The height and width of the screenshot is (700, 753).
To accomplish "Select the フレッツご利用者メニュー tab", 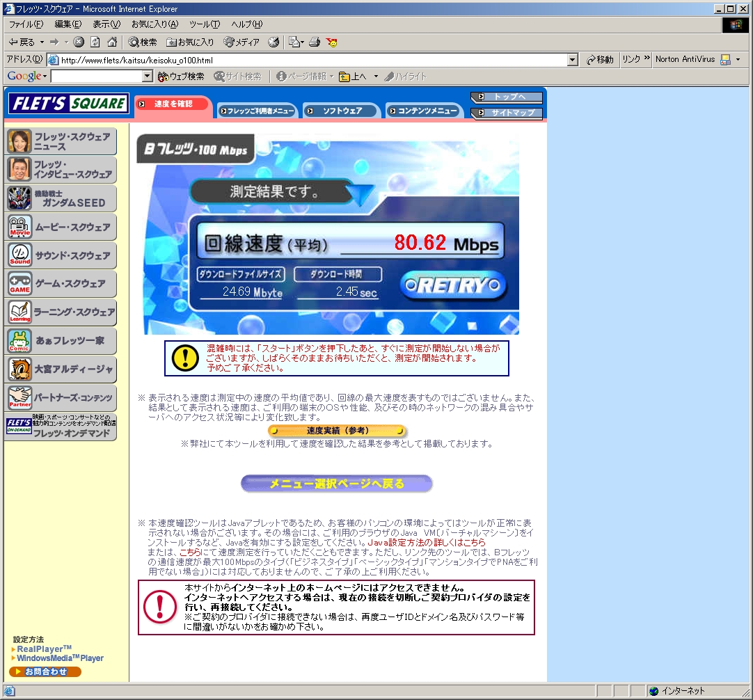I will [x=257, y=111].
